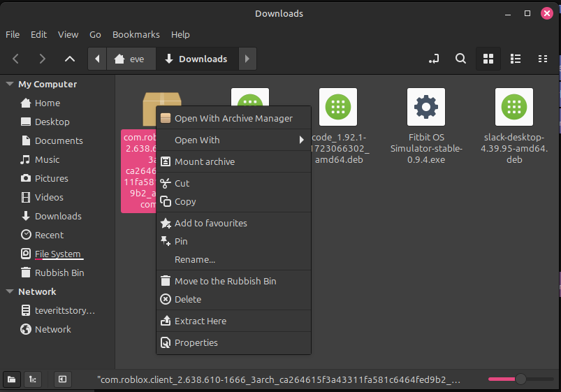Show places in the sidebar button
This screenshot has height=392, width=561.
click(11, 379)
